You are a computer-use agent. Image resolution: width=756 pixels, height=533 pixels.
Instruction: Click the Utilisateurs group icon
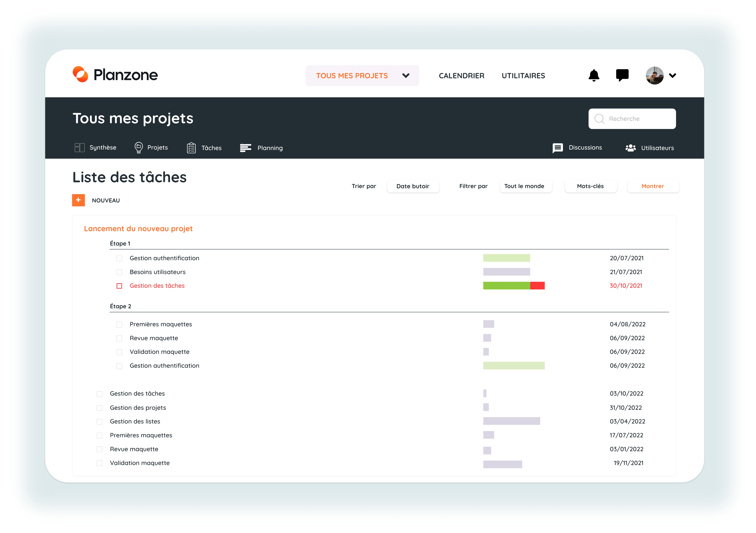click(630, 148)
